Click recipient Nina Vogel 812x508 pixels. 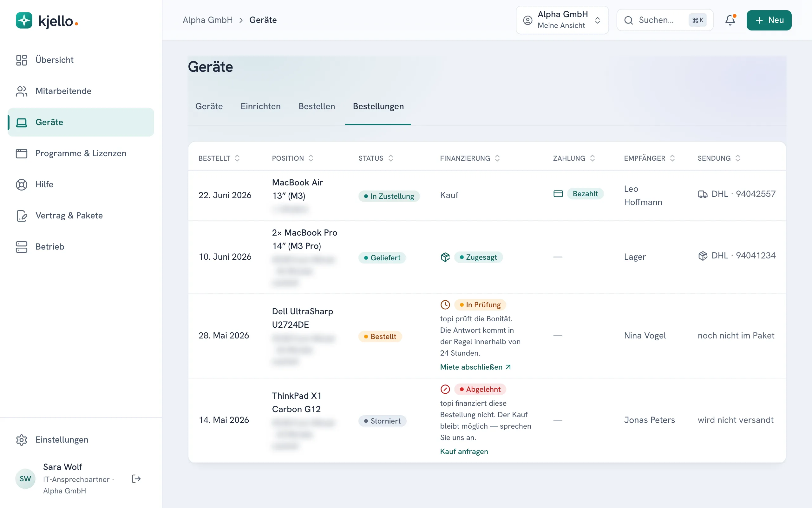[x=645, y=336]
